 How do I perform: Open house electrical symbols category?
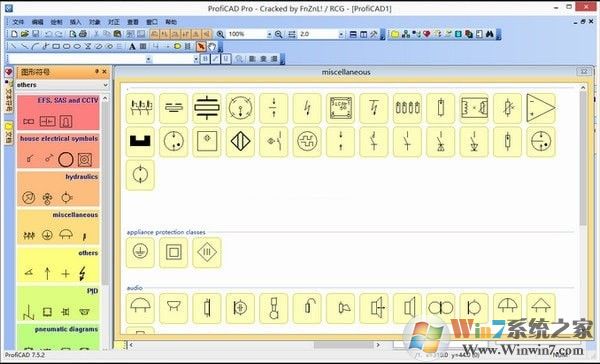(x=58, y=151)
